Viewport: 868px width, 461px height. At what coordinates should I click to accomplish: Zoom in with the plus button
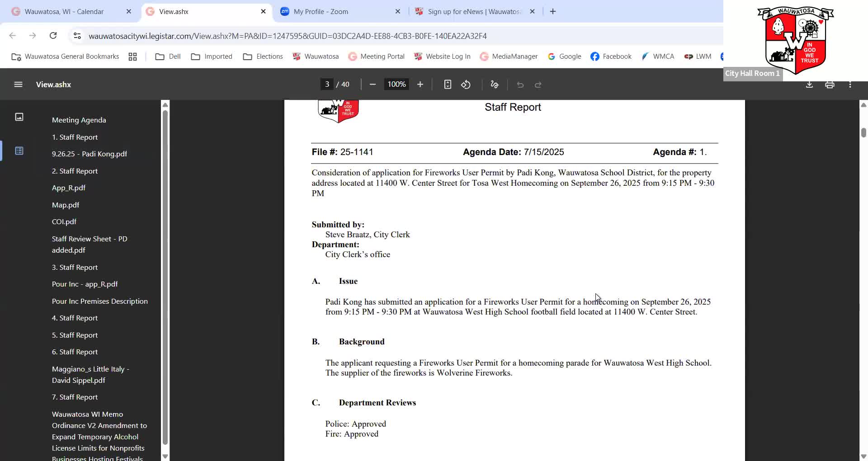[420, 85]
